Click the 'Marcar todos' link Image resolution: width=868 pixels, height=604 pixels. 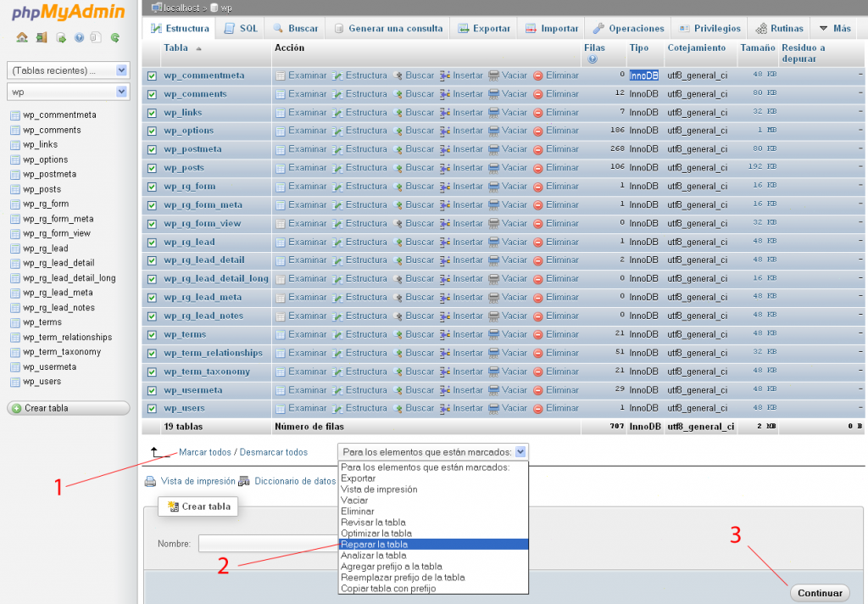[205, 452]
